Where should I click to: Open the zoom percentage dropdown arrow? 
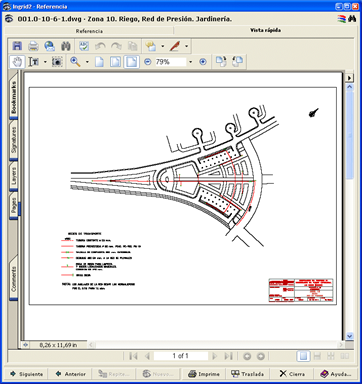191,62
